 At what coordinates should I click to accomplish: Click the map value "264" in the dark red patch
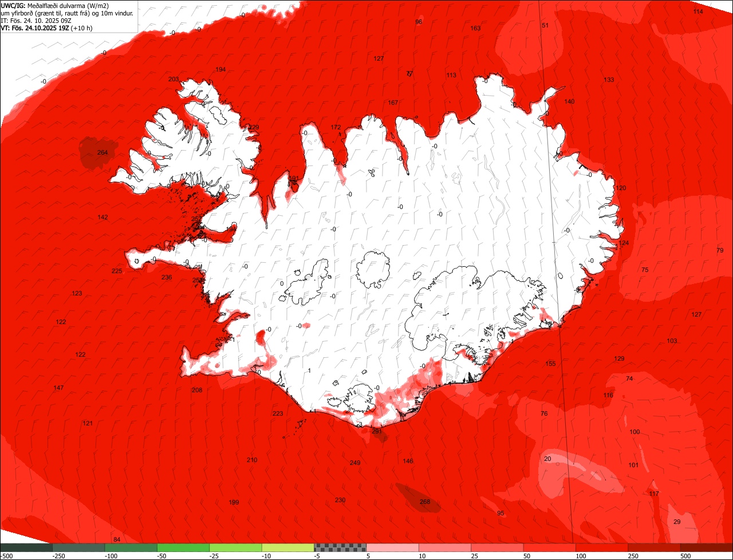point(103,153)
